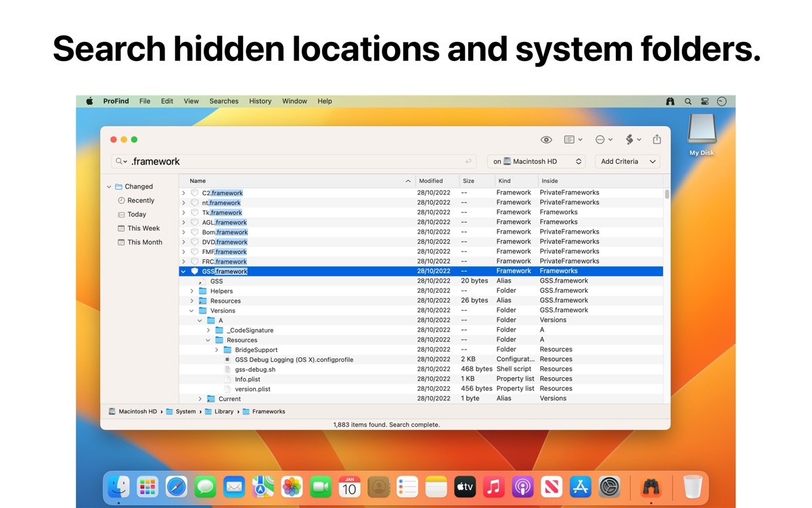Open the ellipsis actions menu
The height and width of the screenshot is (508, 812).
tap(604, 140)
